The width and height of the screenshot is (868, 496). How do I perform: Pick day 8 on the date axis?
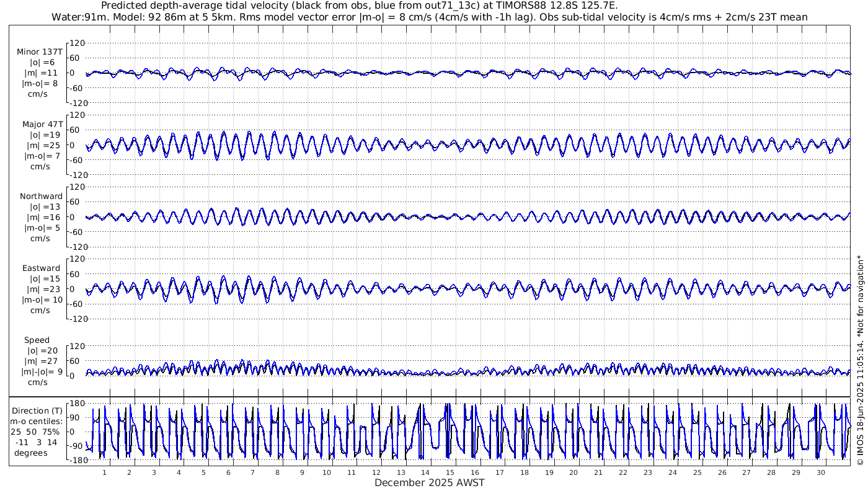tap(277, 472)
